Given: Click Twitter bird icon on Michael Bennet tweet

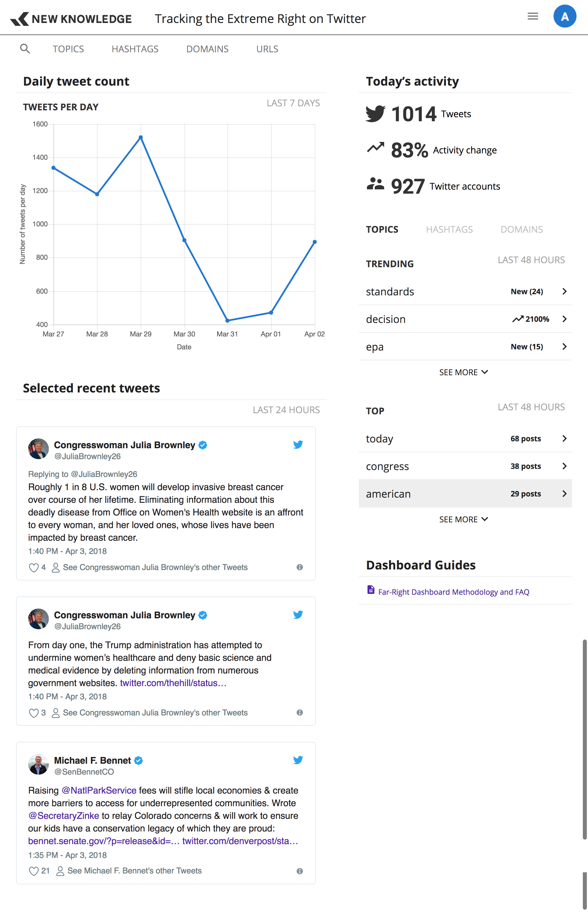Looking at the screenshot, I should [x=298, y=760].
